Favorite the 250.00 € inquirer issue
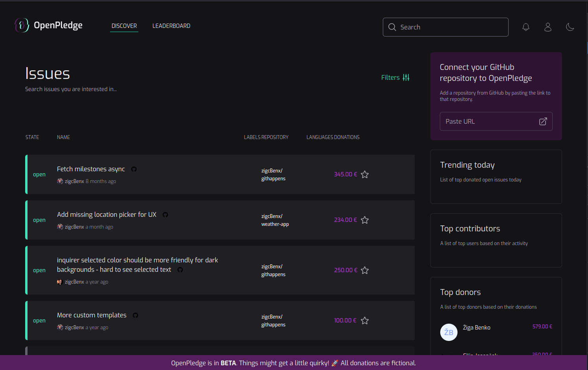Viewport: 588px width, 370px height. click(365, 270)
